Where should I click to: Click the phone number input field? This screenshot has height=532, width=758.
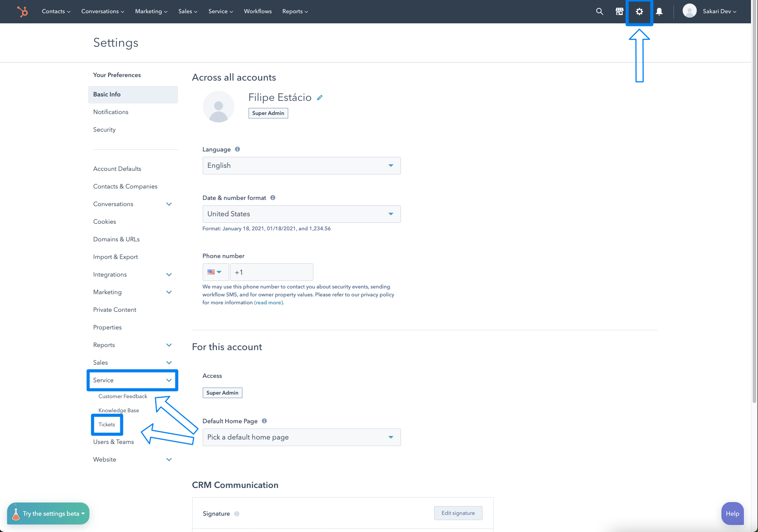[x=271, y=272]
